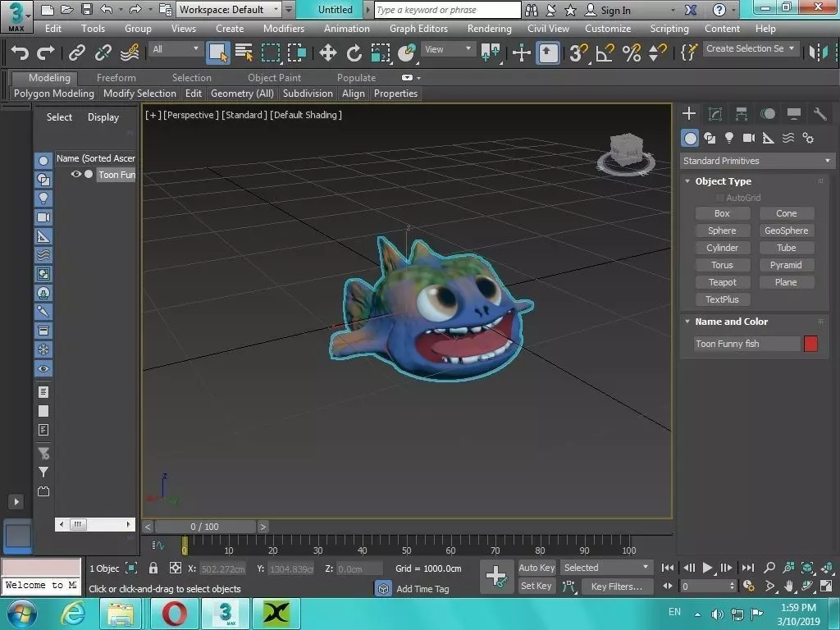Open the reference coordinate View dropdown

448,49
